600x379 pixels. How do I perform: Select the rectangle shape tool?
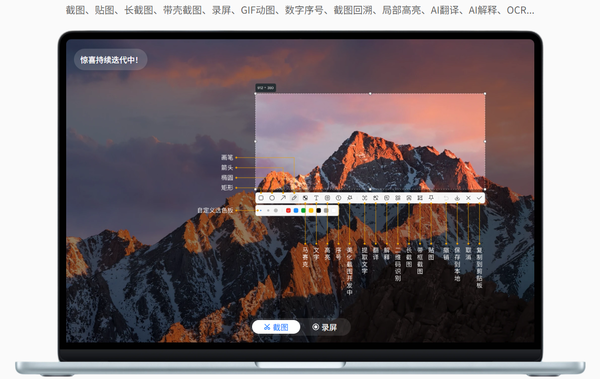click(261, 198)
